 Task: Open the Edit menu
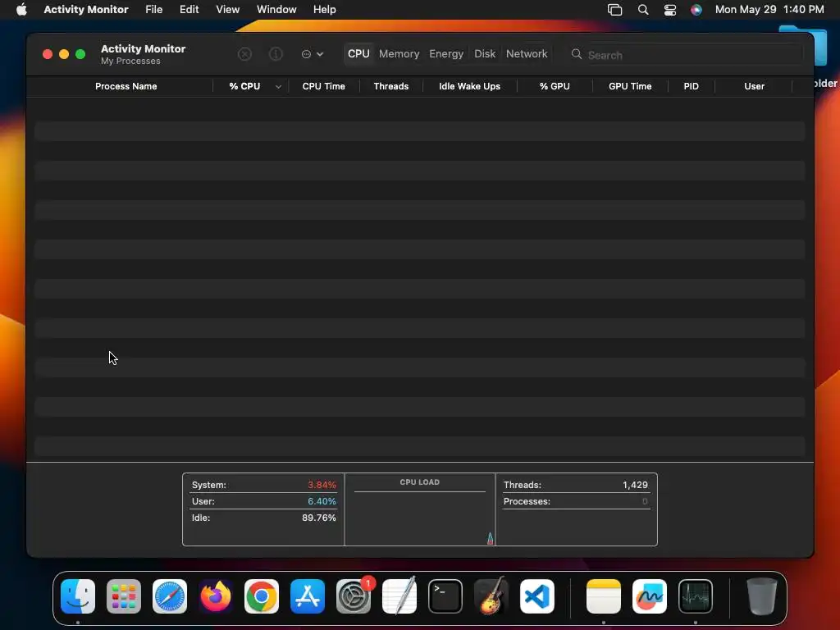coord(189,10)
